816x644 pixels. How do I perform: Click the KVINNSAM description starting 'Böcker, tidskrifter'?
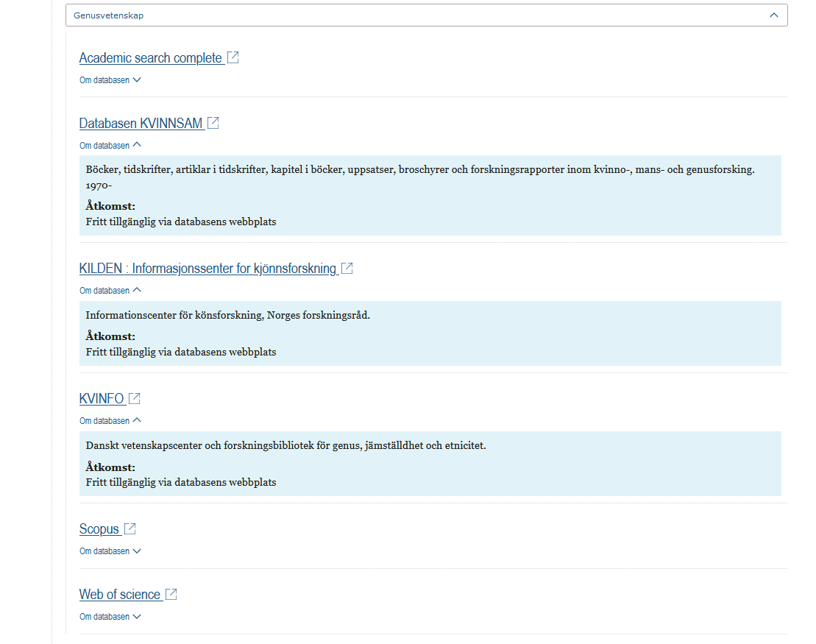click(x=420, y=177)
